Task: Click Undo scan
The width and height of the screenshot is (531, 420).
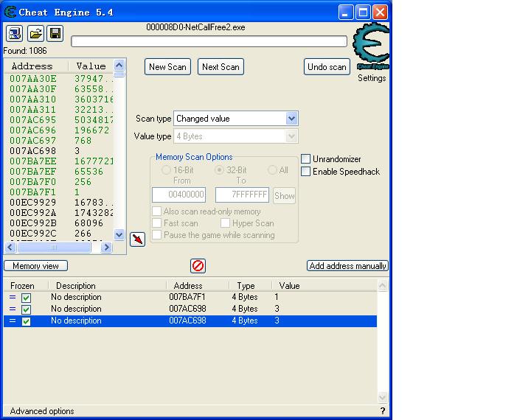Action: pyautogui.click(x=327, y=66)
